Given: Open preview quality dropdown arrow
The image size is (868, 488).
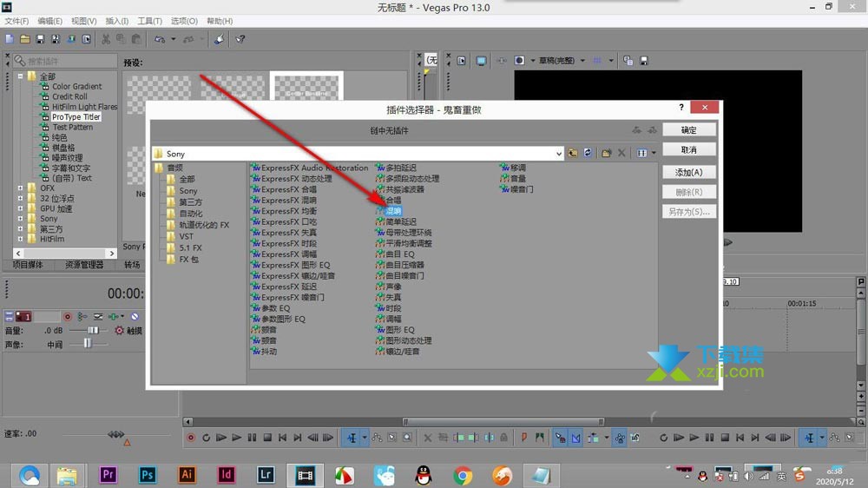Looking at the screenshot, I should coord(582,61).
